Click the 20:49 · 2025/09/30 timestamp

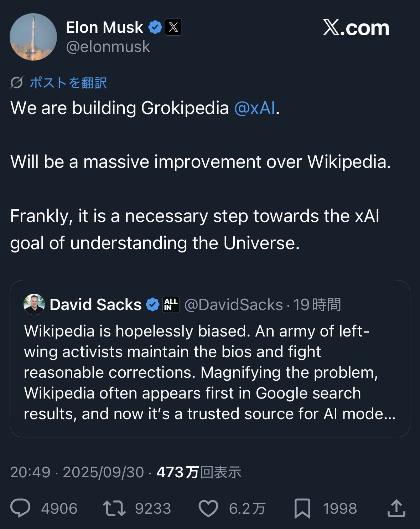(77, 472)
